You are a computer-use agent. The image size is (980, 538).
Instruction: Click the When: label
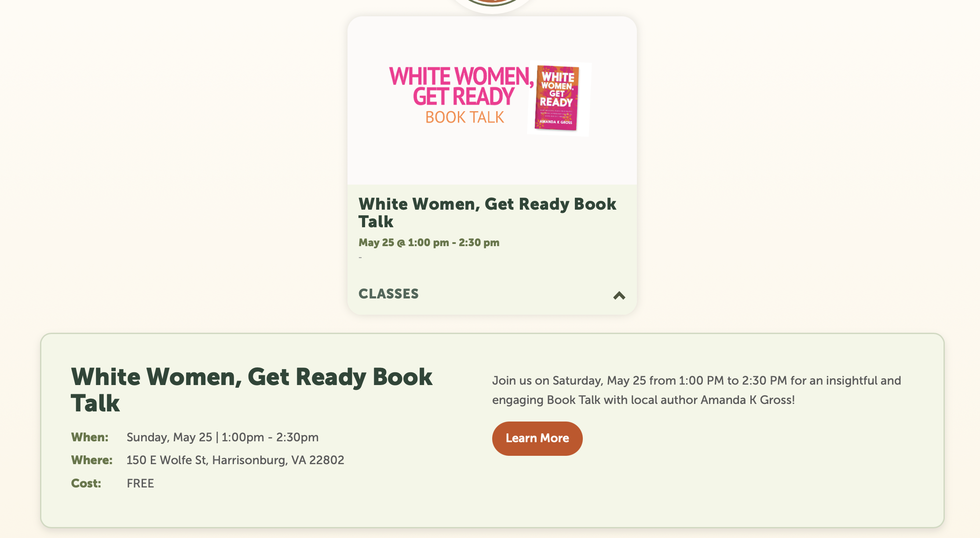(x=90, y=437)
